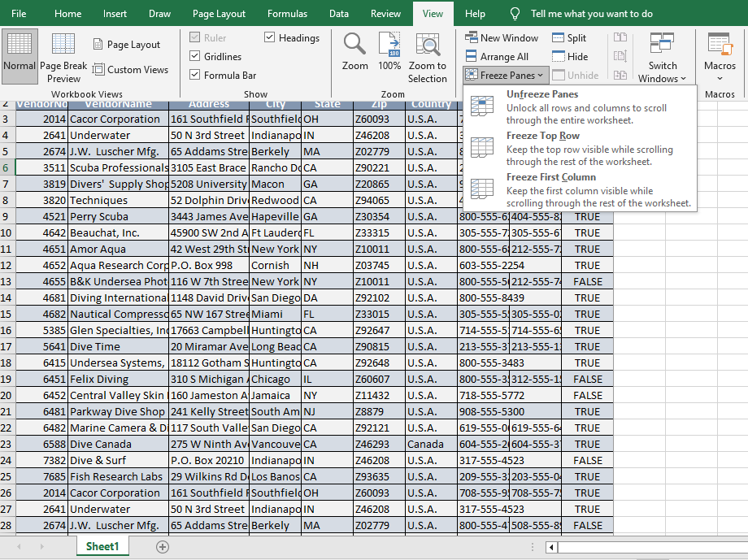Go to the previous sheet with the arrow

[19, 547]
